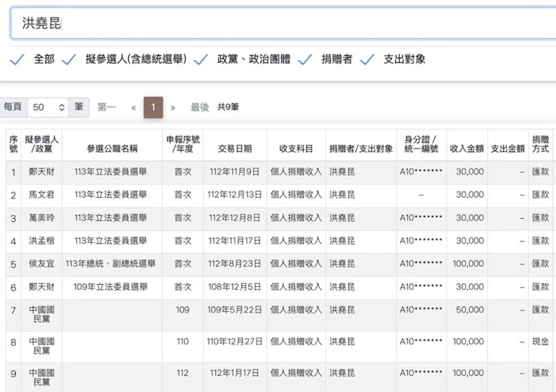
Task: Select 鄭天財 in row 1
Action: [x=42, y=172]
